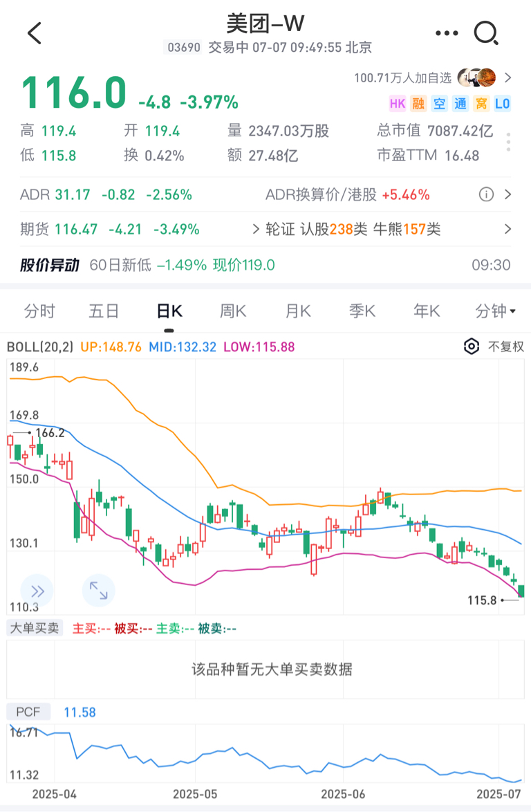
Task: Tap the 高 119.4 high value
Action: (x=59, y=131)
